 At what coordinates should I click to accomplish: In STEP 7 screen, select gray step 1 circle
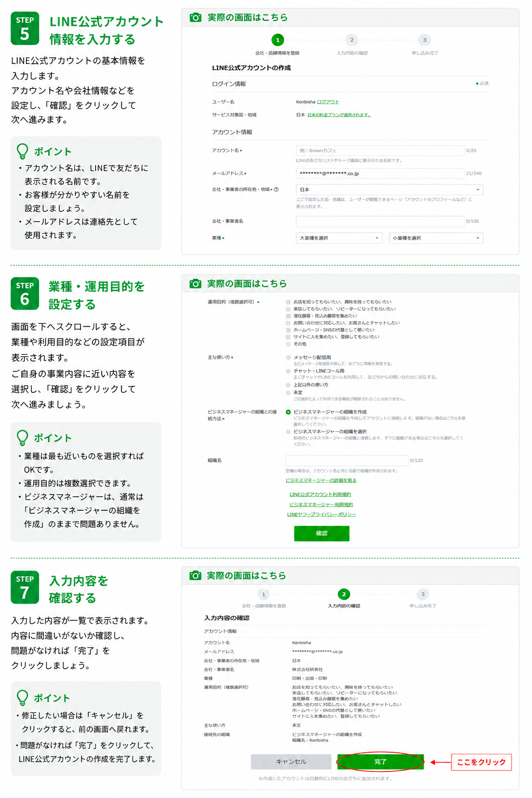263,594
